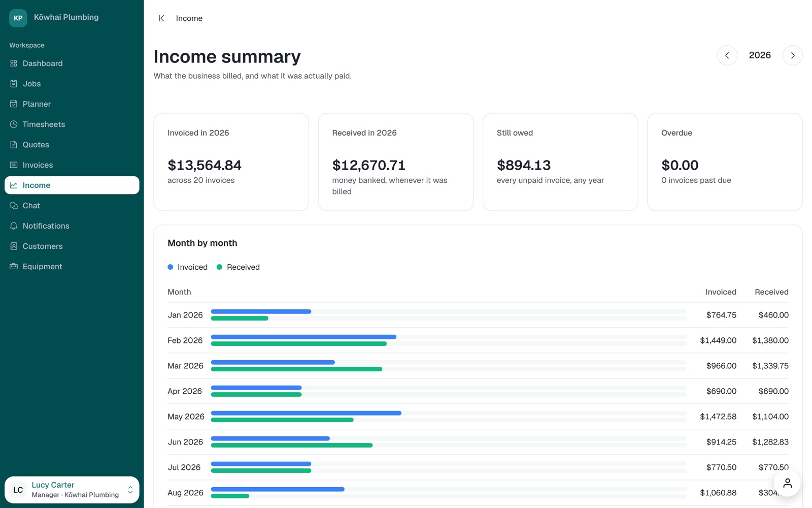Viewport: 812px width, 508px height.
Task: Click the Notifications bell icon
Action: pyautogui.click(x=14, y=226)
